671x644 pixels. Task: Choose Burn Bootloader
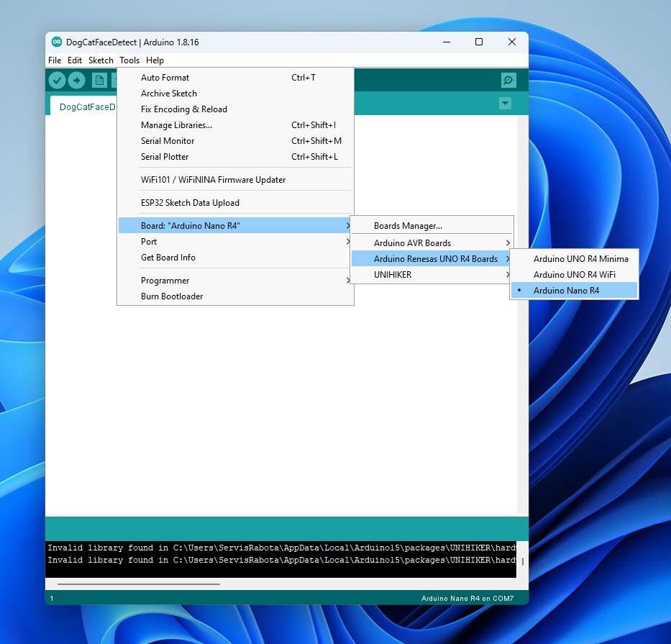point(235,296)
